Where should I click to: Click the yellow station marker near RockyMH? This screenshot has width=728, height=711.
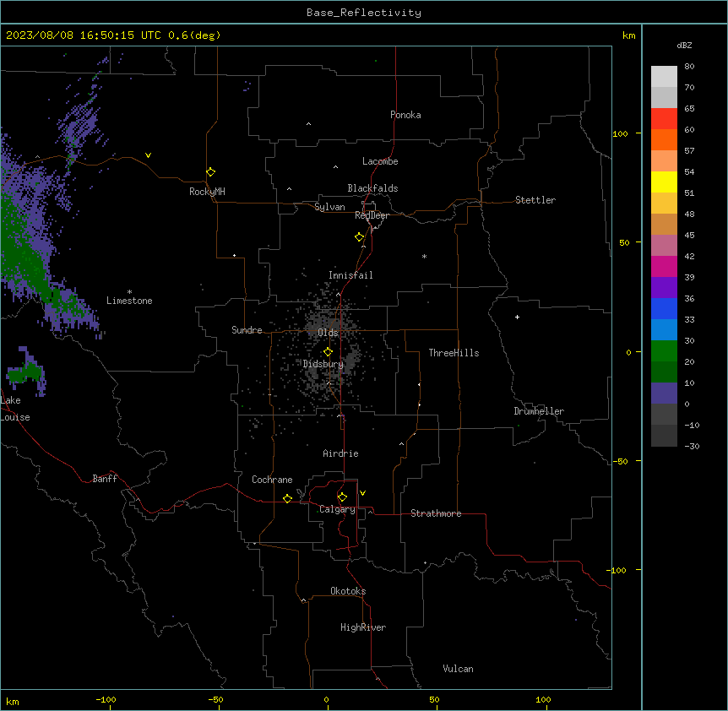click(211, 172)
